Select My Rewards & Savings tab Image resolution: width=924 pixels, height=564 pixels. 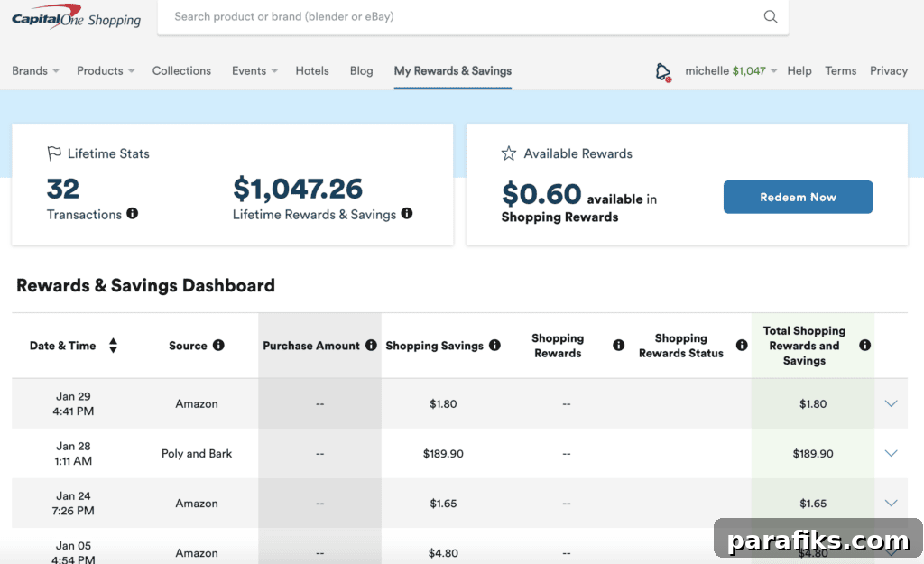(x=453, y=70)
